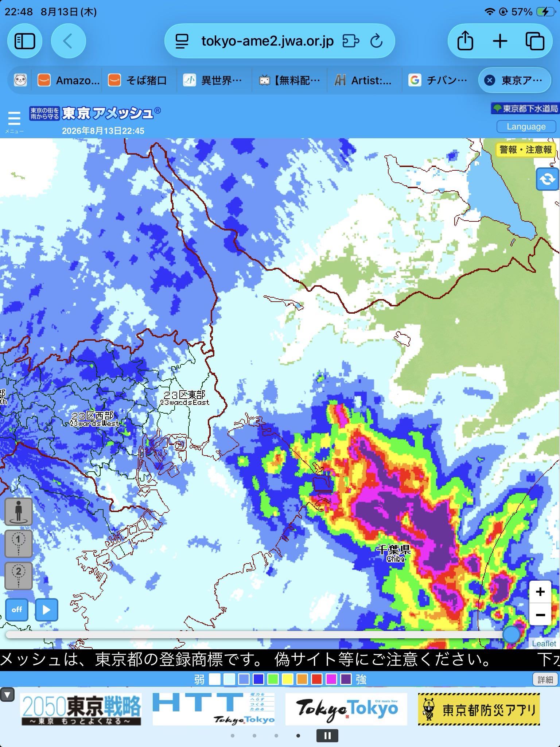Open the Language selector
Image resolution: width=560 pixels, height=747 pixels.
pos(526,127)
